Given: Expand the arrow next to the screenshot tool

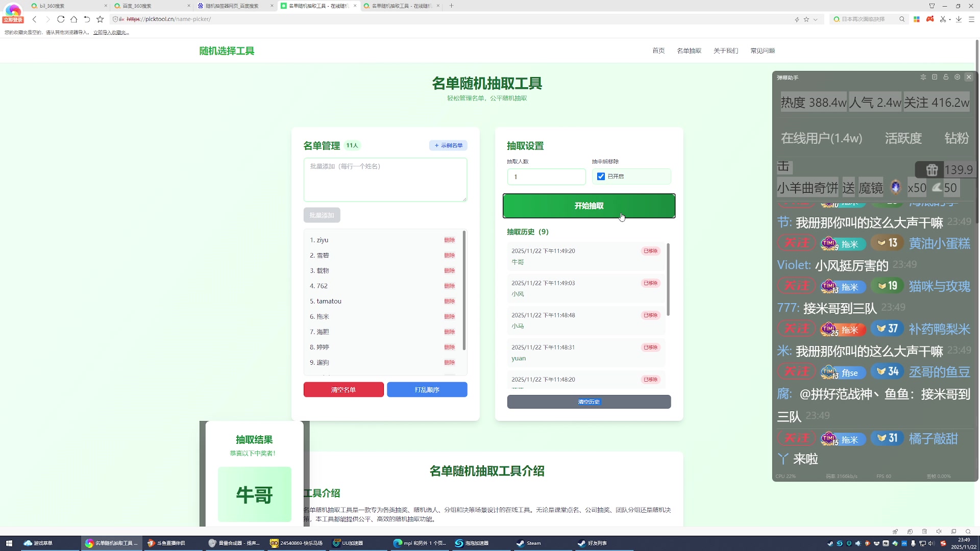Looking at the screenshot, I should (x=950, y=19).
